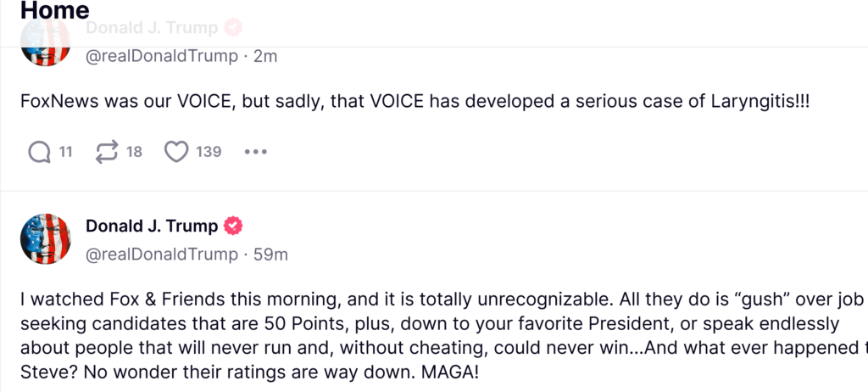Viewport: 868px width, 392px height.
Task: Click the reply count 11
Action: tap(65, 152)
